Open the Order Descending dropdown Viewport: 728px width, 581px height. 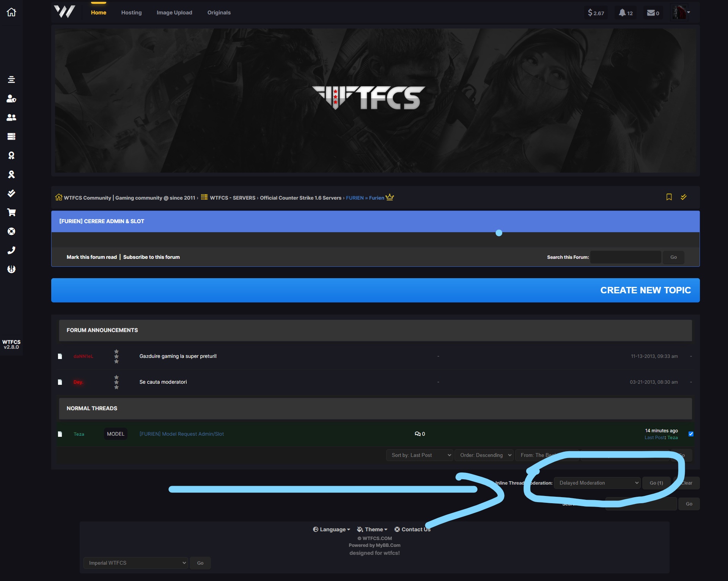point(484,455)
